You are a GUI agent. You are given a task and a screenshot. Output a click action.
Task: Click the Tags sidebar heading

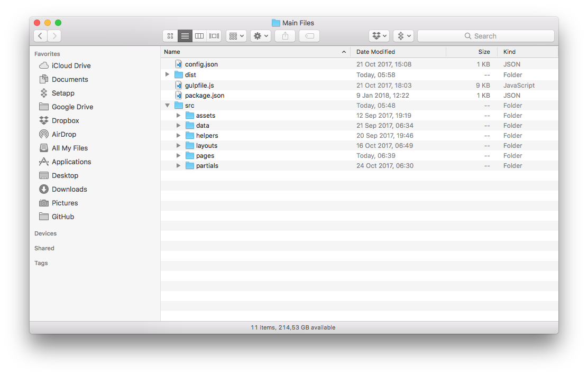[41, 263]
